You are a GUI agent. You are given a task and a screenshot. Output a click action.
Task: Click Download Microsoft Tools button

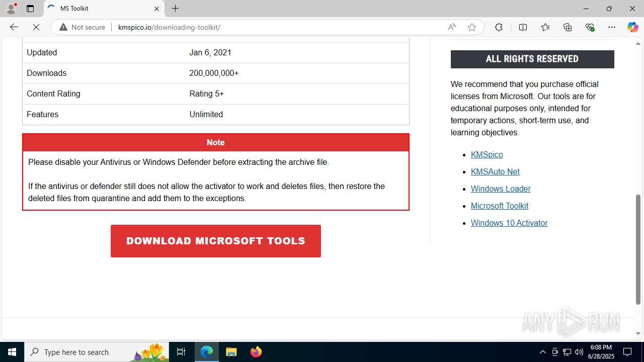coord(216,241)
